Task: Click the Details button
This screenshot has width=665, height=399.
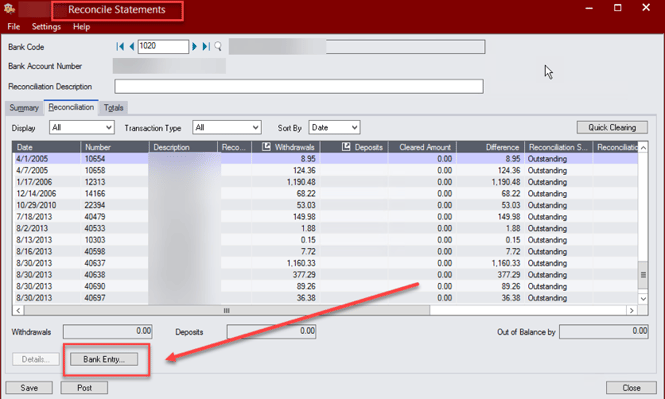Action: 36,359
